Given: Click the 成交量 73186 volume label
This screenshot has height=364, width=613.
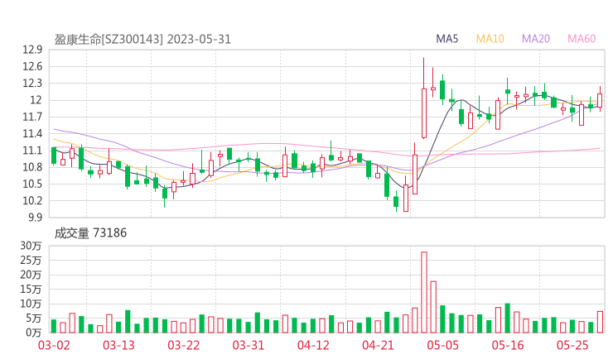Looking at the screenshot, I should (90, 233).
